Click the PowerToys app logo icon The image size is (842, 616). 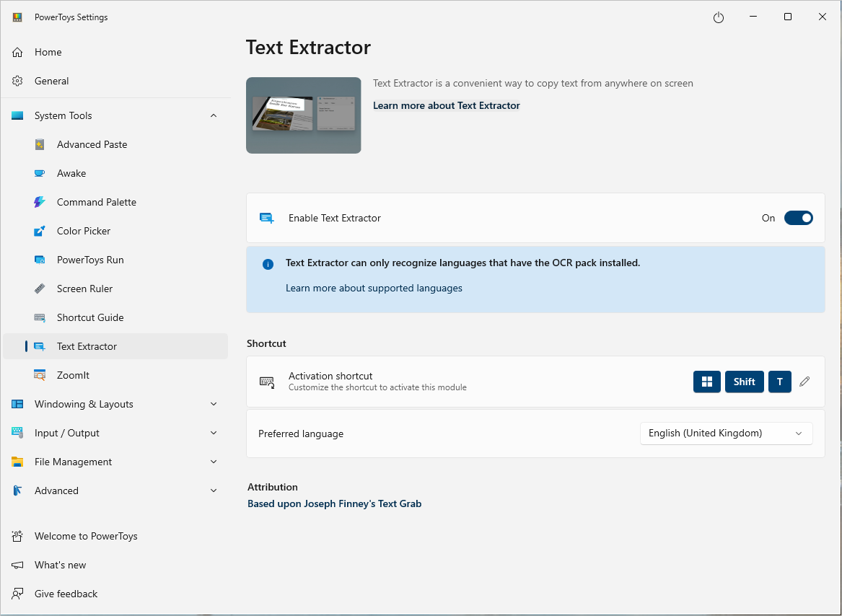coord(17,17)
